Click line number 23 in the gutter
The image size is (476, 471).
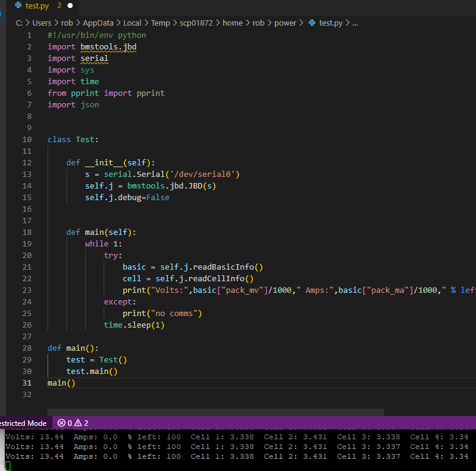click(x=27, y=290)
